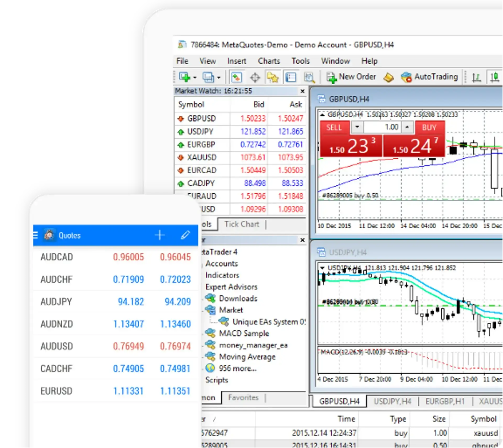Viewport: 503px width, 448px height.
Task: Select the EURGBP row in Market Watch
Action: tap(240, 145)
